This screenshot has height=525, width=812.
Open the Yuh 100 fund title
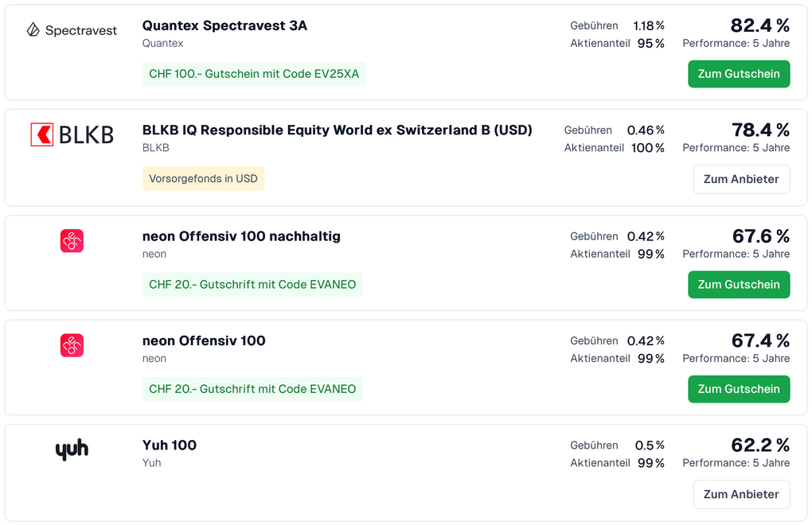(170, 445)
